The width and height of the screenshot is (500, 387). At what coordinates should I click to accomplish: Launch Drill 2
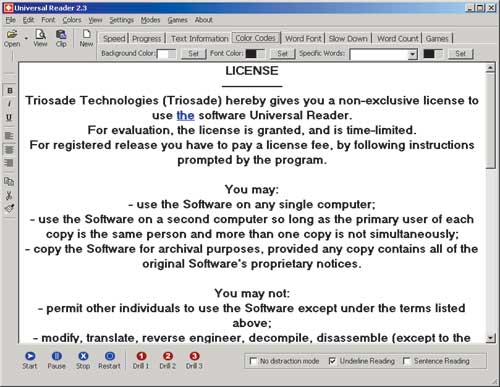[168, 360]
